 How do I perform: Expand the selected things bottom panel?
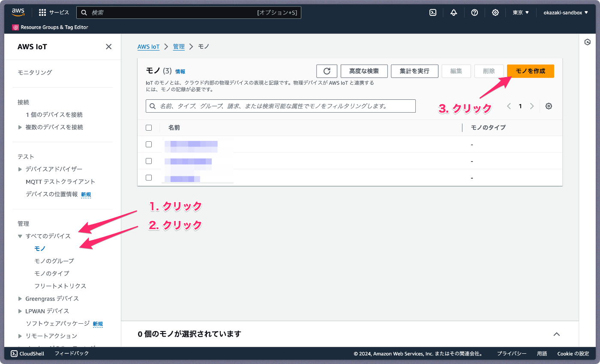(x=557, y=334)
